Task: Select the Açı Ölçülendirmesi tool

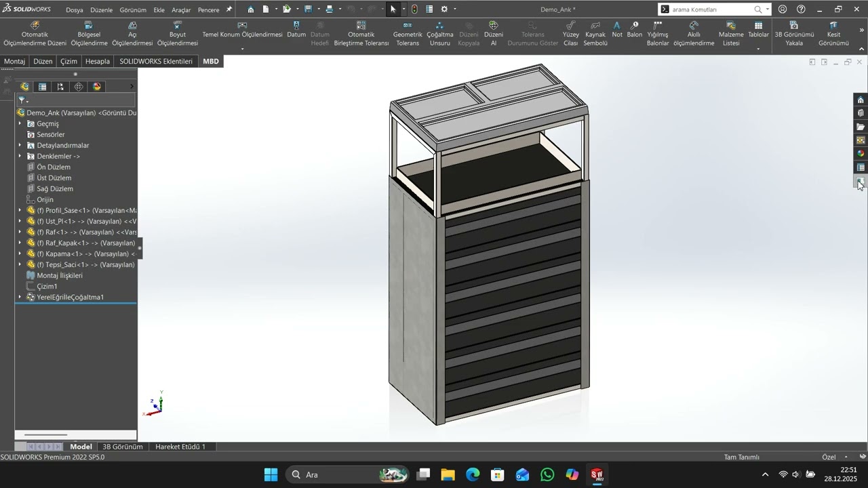Action: coord(132,34)
